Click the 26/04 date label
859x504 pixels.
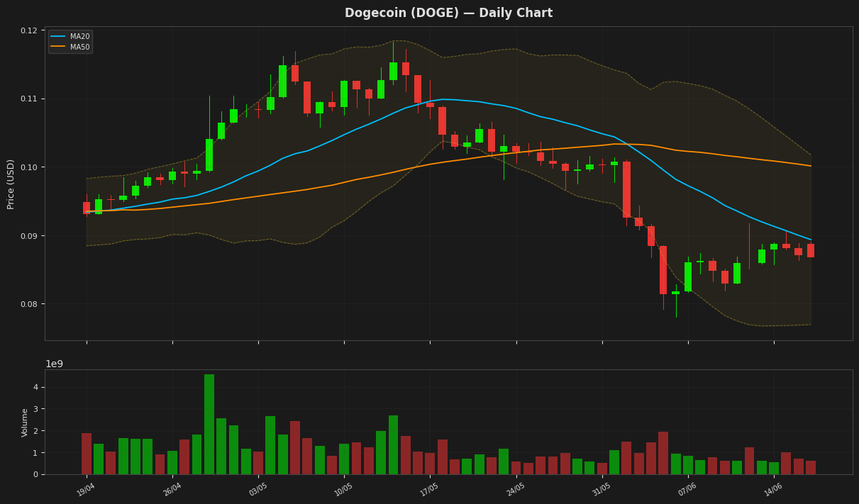tap(172, 489)
